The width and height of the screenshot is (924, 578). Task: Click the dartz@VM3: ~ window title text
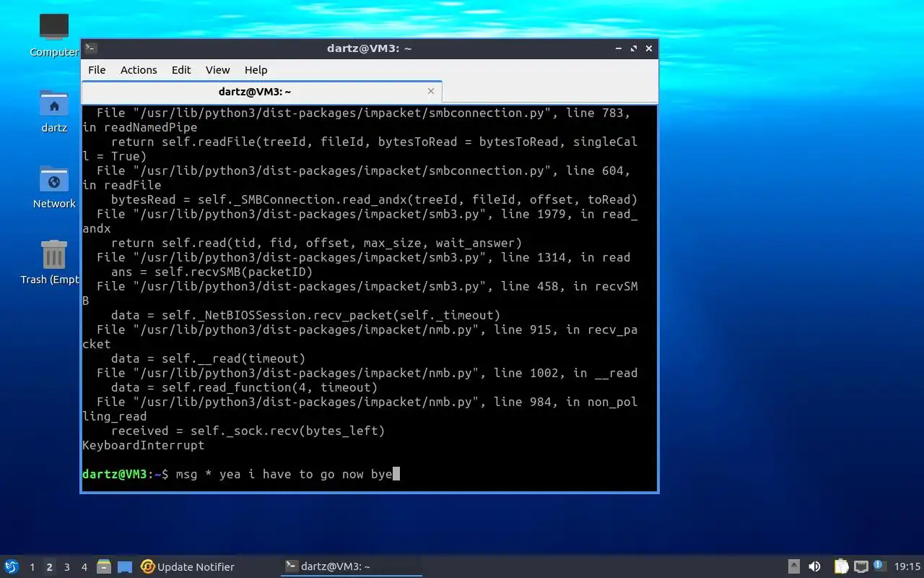point(370,48)
